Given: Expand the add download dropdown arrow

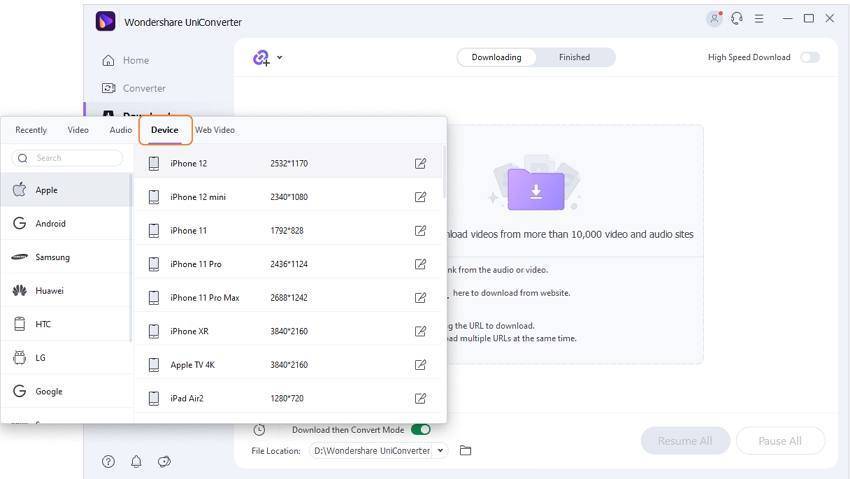Looking at the screenshot, I should pos(279,58).
